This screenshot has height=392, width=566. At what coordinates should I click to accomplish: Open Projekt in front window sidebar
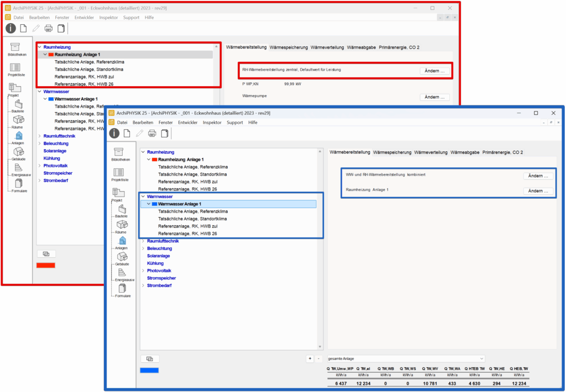coord(118,195)
